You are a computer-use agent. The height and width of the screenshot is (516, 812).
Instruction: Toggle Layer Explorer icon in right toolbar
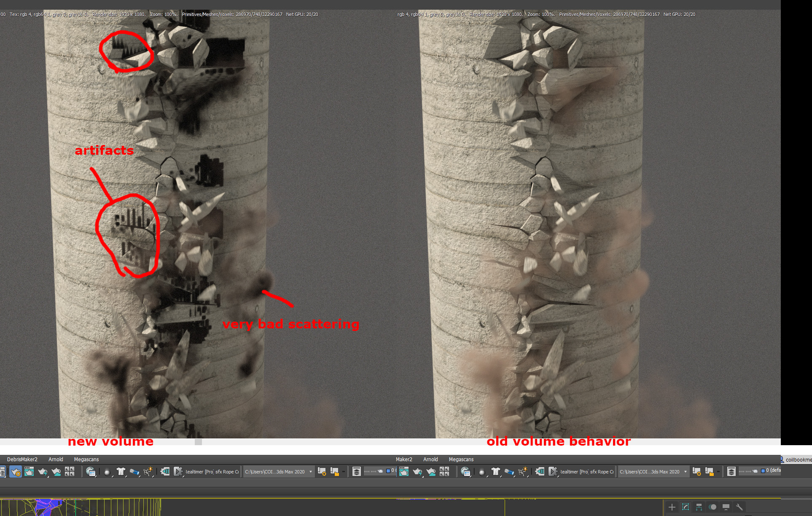(x=731, y=472)
